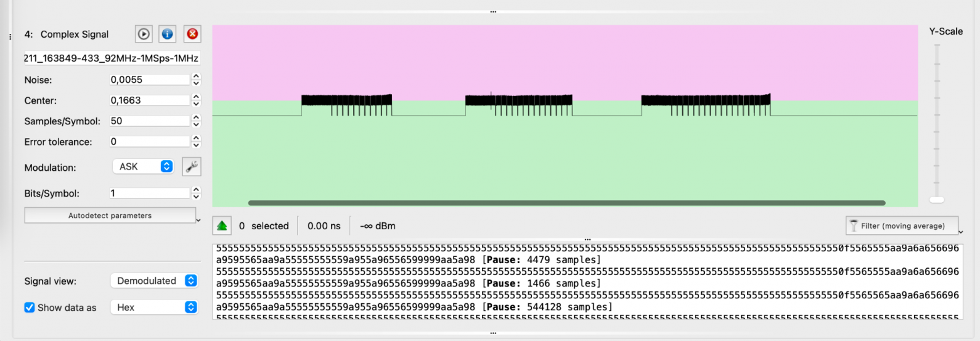Click the Center value field
The image size is (980, 341).
click(150, 100)
